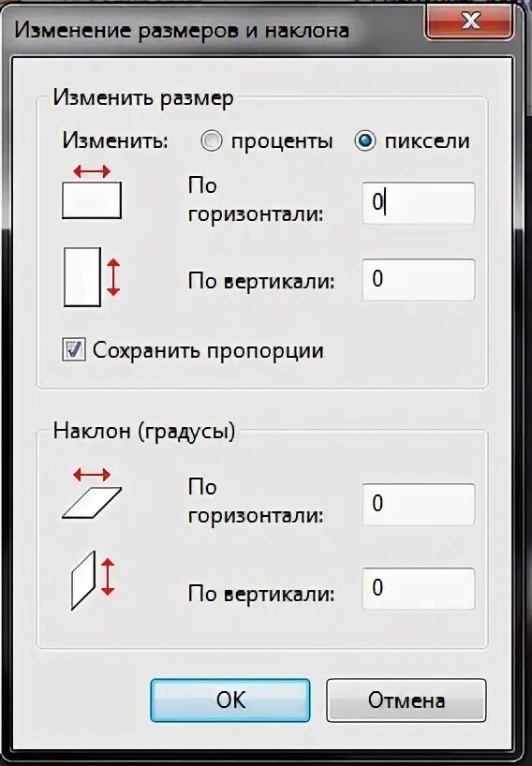Click the Изменить: label text

click(115, 141)
